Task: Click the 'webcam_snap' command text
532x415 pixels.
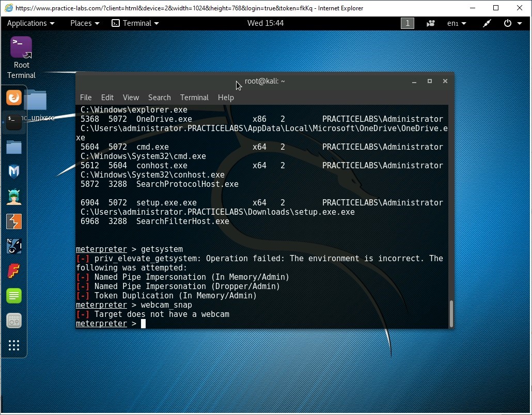Action: pyautogui.click(x=167, y=305)
